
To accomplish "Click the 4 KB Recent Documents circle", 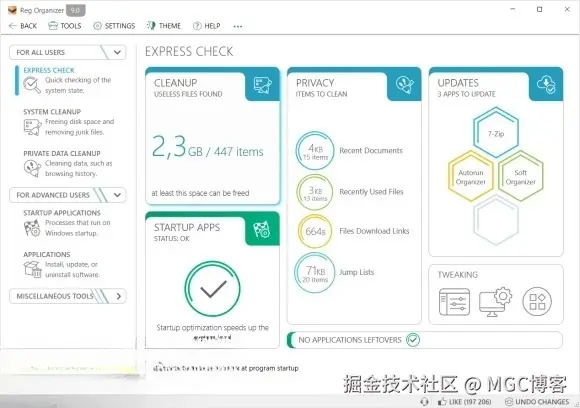I will [x=315, y=151].
